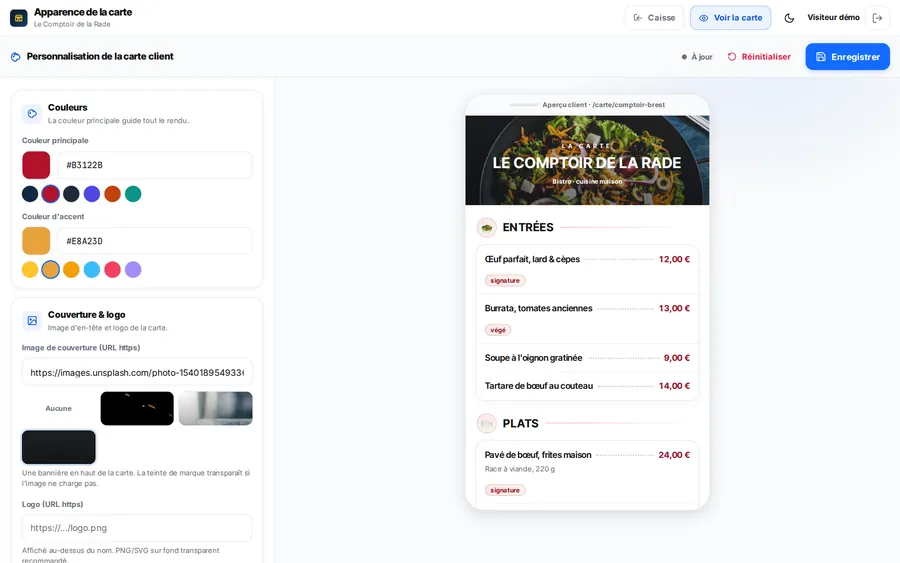Select the pink accent preset

point(112,270)
